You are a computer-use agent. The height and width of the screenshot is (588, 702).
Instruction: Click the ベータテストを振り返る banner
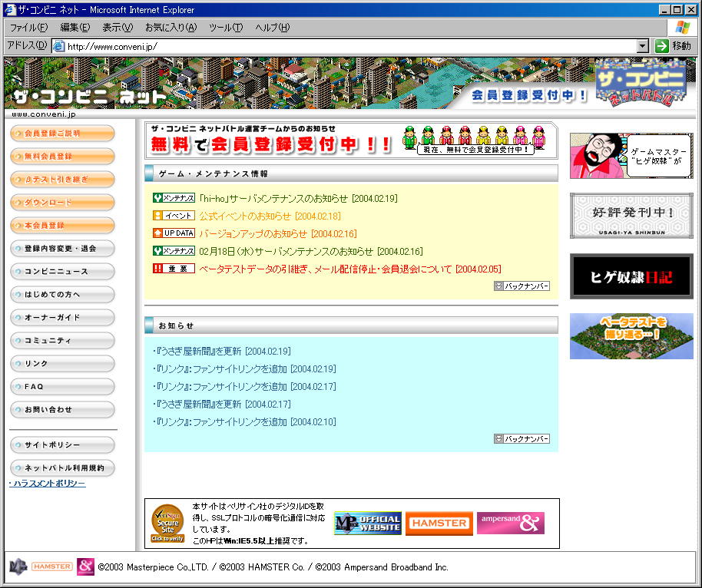tap(631, 336)
